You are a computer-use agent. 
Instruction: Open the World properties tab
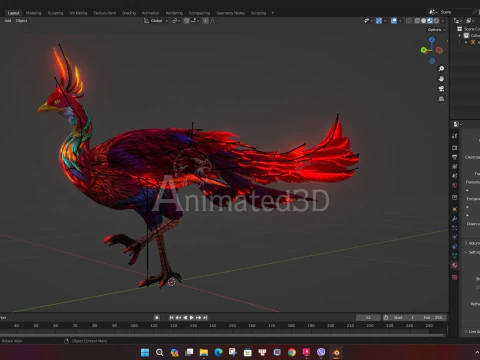454,185
